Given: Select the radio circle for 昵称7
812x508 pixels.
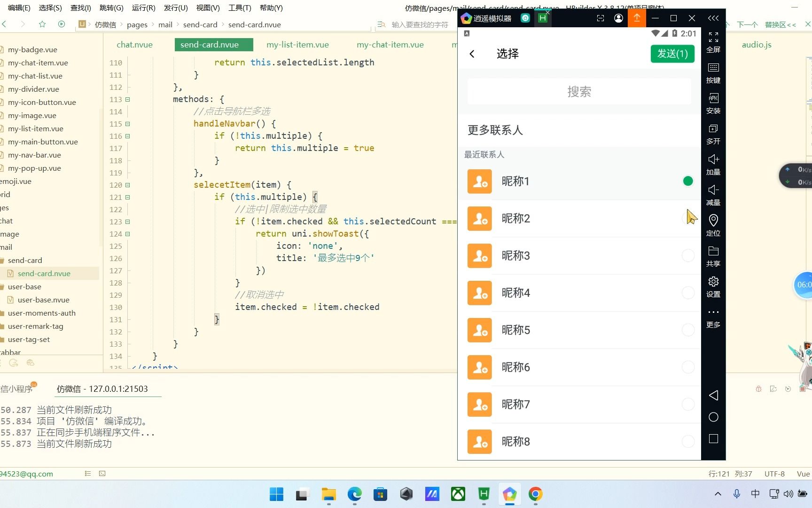Looking at the screenshot, I should 688,404.
